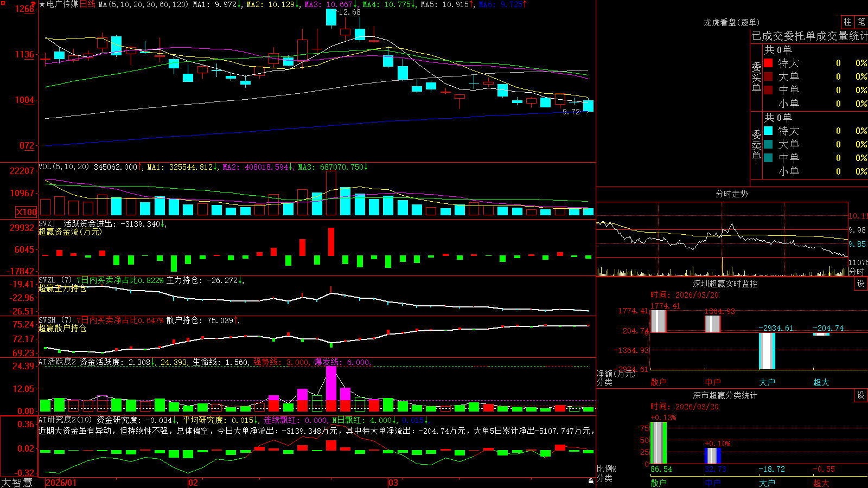Screen dimensions: 868x488
Task: Open settings 设 in 深市超赢分类统计 panel
Action: [x=861, y=395]
